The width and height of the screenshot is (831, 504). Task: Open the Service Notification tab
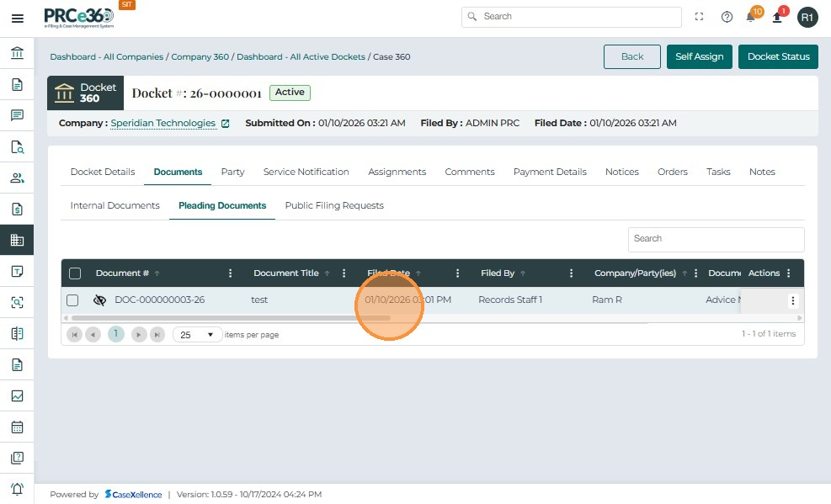tap(306, 172)
